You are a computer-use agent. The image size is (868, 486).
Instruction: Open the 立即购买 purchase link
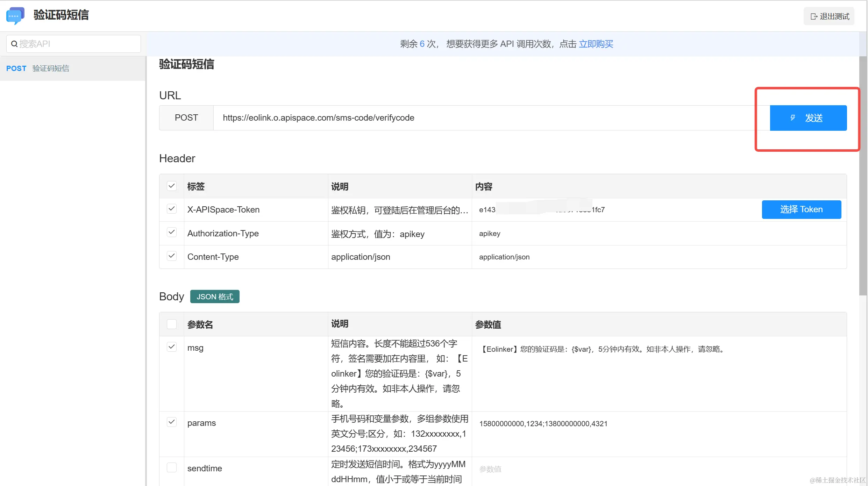click(x=596, y=44)
